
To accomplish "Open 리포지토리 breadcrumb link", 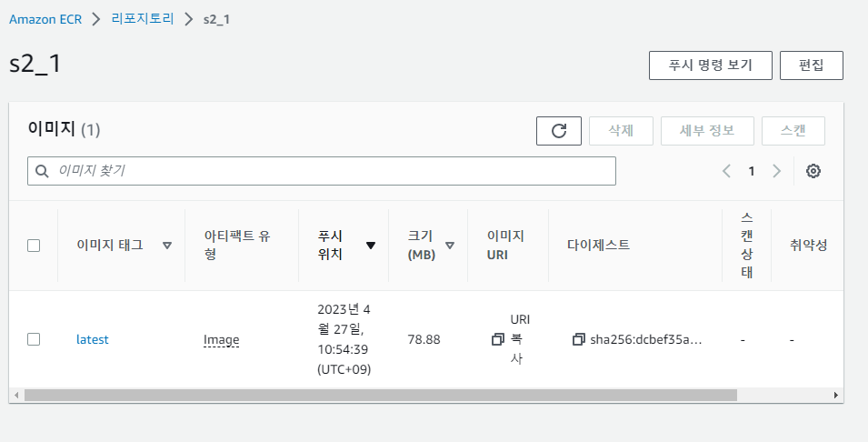I will (143, 19).
